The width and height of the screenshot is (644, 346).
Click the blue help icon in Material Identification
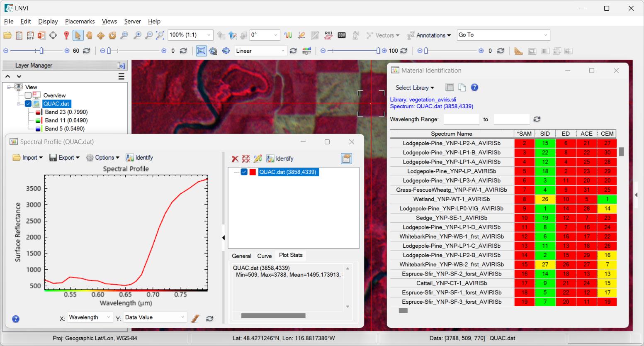pos(475,88)
